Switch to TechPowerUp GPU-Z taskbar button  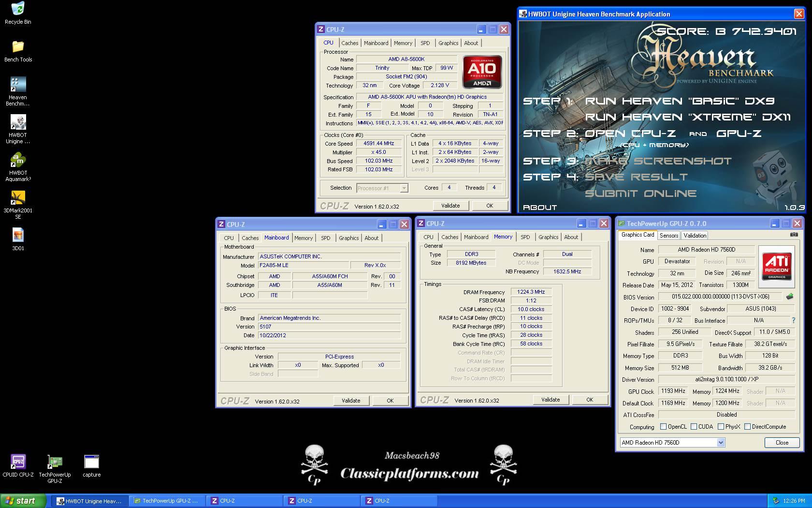(x=167, y=501)
